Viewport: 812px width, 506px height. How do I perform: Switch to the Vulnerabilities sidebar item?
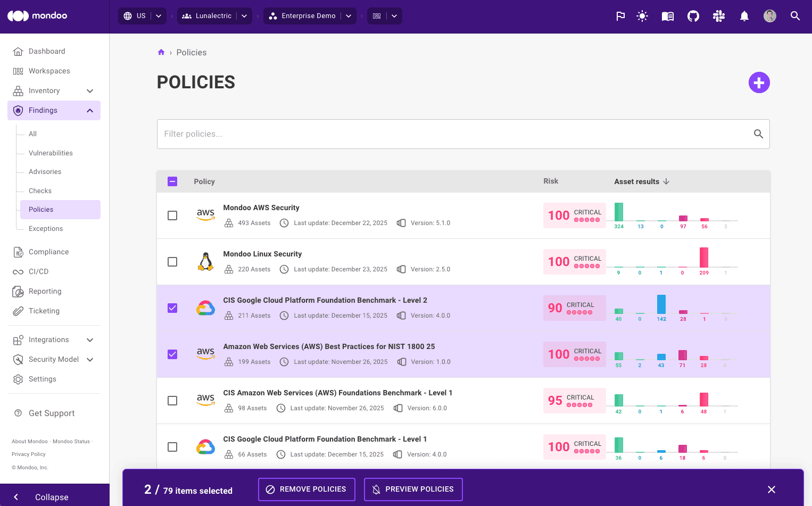click(51, 153)
